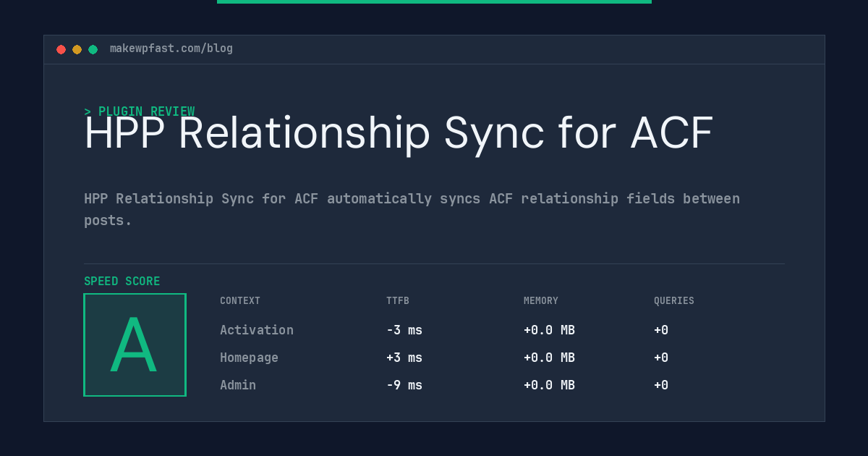Viewport: 868px width, 456px height.
Task: Click the grade A score badge
Action: click(135, 345)
